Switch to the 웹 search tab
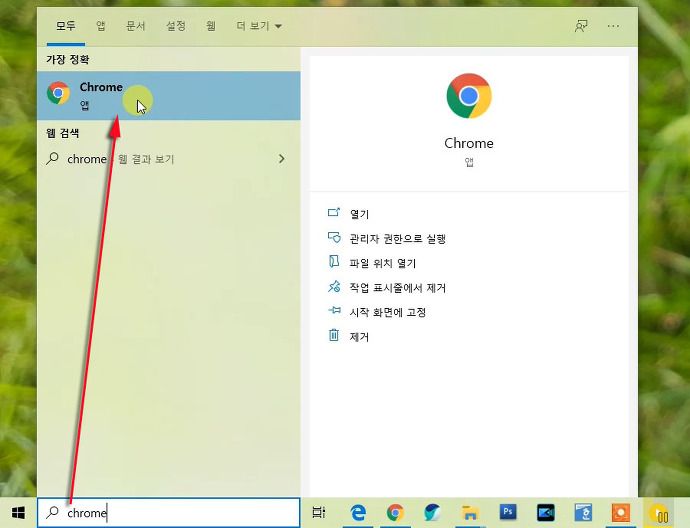690x528 pixels. coord(211,26)
